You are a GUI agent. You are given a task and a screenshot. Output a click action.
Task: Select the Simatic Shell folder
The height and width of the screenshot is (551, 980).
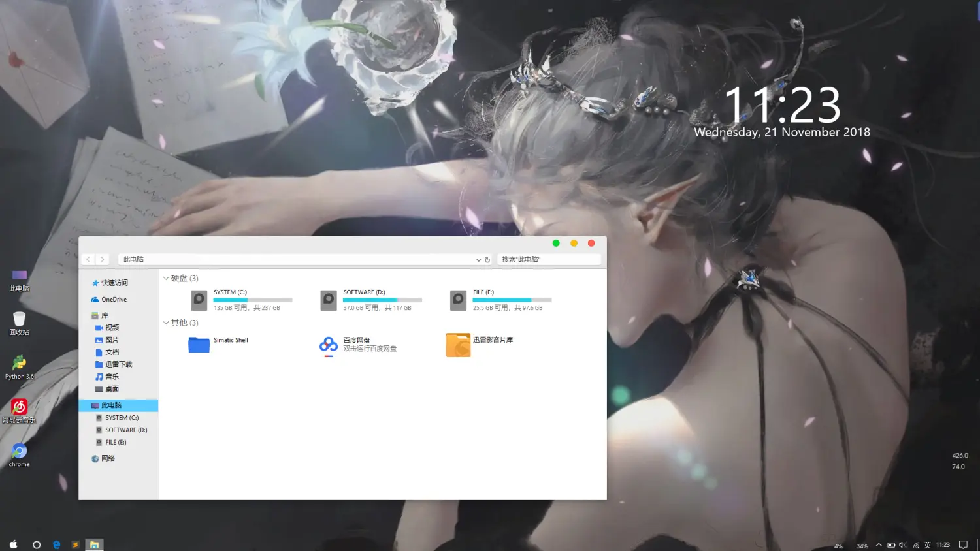pyautogui.click(x=220, y=344)
